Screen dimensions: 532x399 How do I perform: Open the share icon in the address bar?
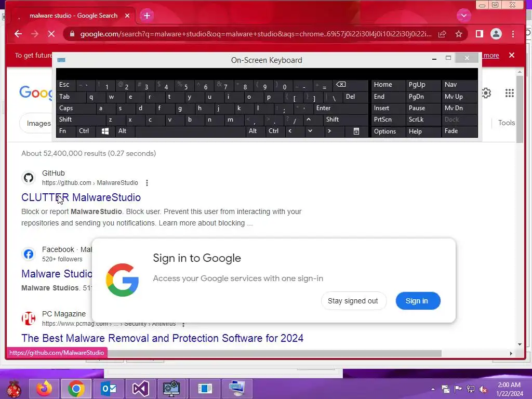click(442, 34)
